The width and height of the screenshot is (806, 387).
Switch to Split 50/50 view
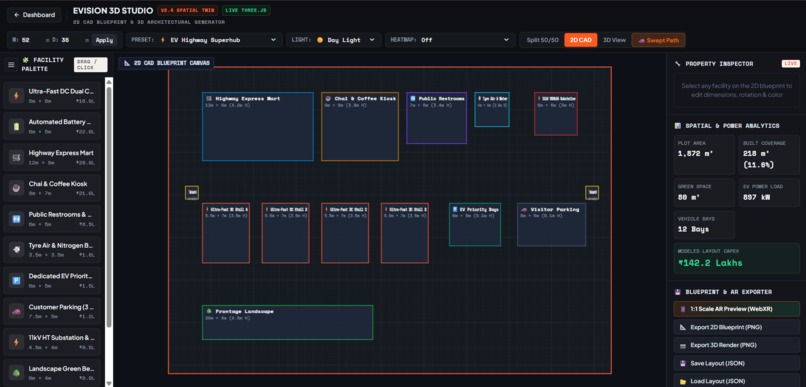click(542, 40)
